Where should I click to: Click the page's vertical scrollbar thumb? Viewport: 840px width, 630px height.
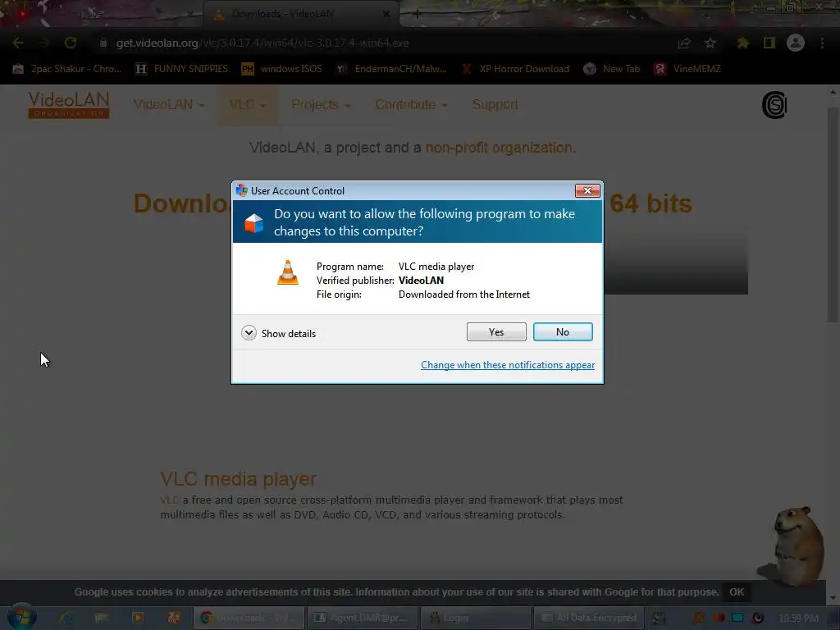coord(833,214)
